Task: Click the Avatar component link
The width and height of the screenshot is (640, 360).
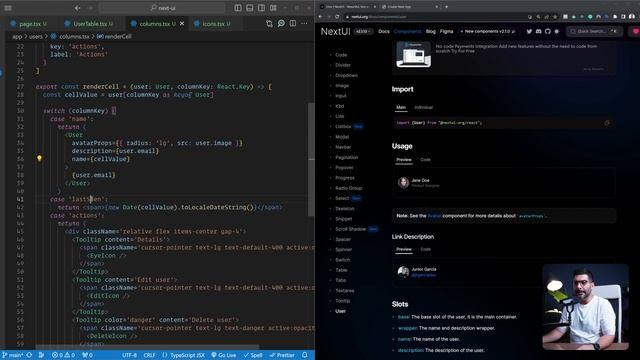Action: coord(434,216)
